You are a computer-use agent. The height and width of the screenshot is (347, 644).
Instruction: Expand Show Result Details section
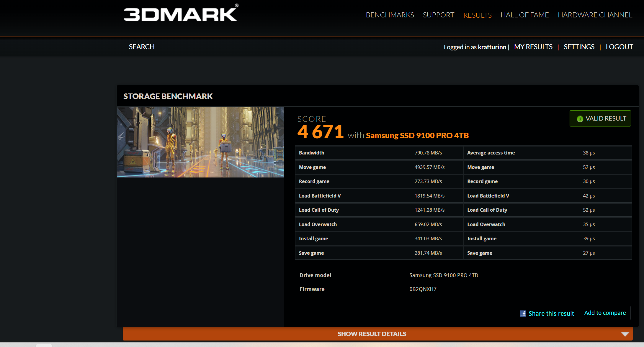pos(372,334)
